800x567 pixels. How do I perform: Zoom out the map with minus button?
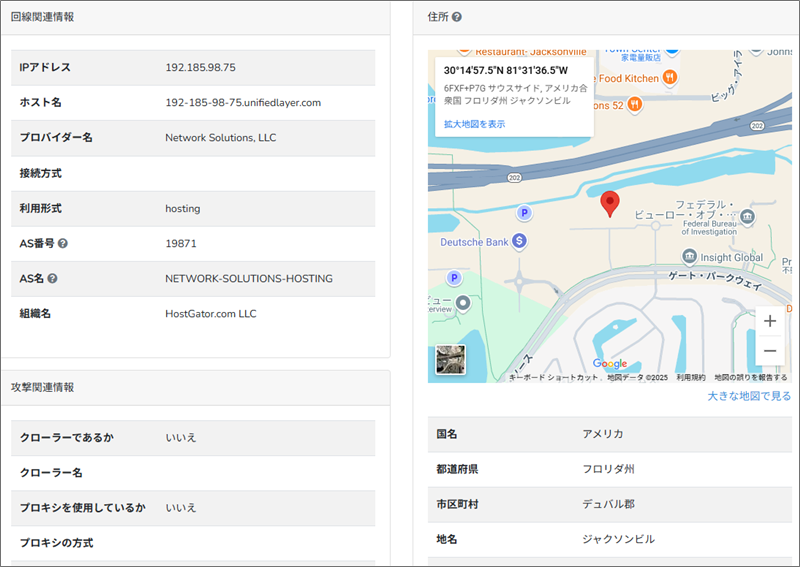[770, 351]
